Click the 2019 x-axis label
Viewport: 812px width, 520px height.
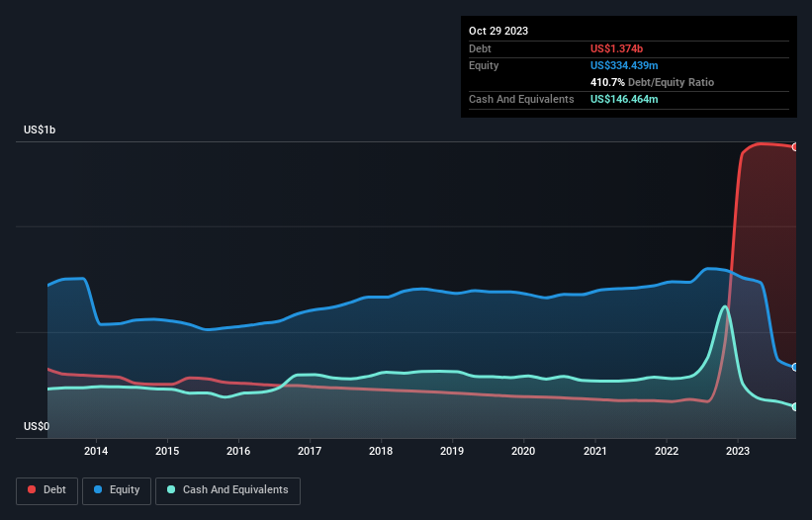452,451
